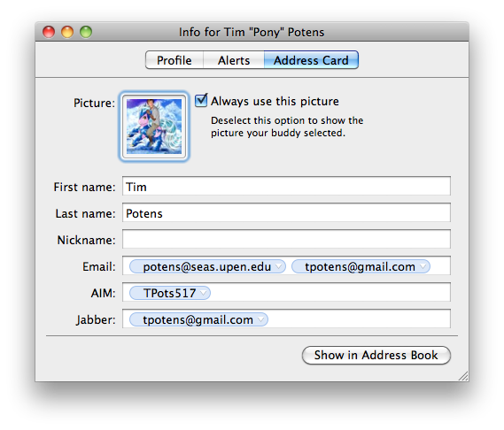Image resolution: width=504 pixels, height=430 pixels.
Task: Select the TPots517 AIM token
Action: (x=170, y=293)
